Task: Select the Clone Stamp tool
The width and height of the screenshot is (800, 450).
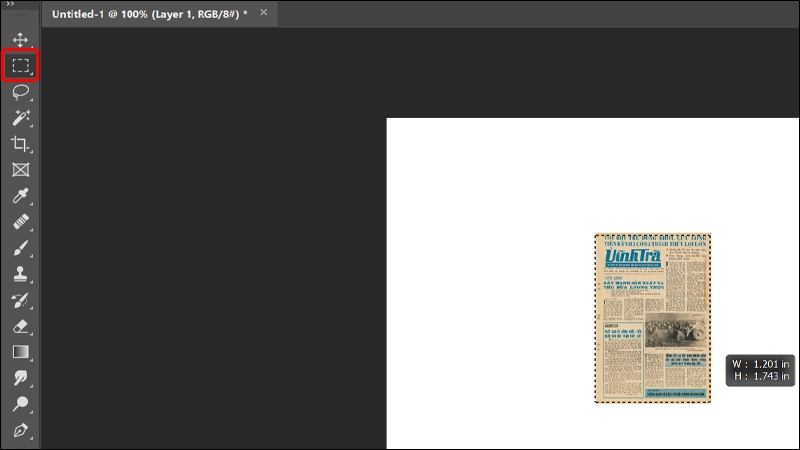Action: point(20,274)
